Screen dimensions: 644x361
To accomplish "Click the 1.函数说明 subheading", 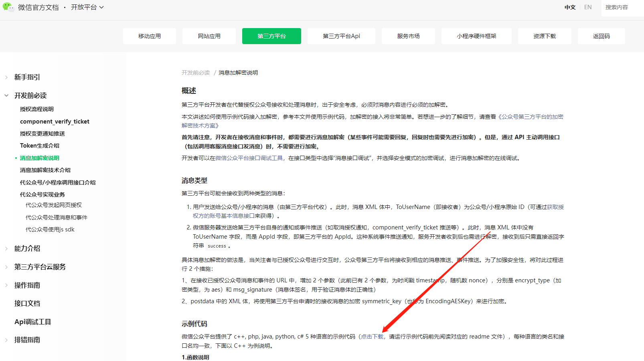I will (195, 357).
